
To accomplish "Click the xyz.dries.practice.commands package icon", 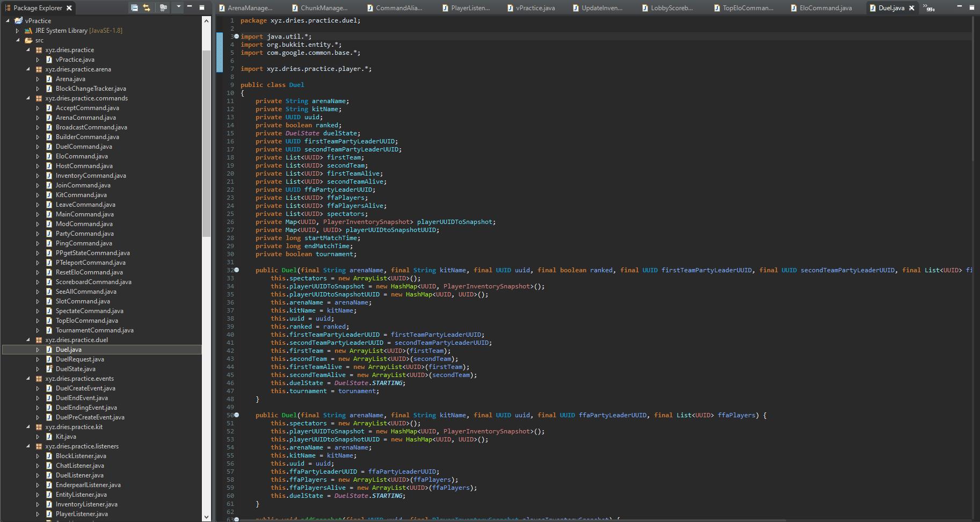I will pyautogui.click(x=39, y=98).
